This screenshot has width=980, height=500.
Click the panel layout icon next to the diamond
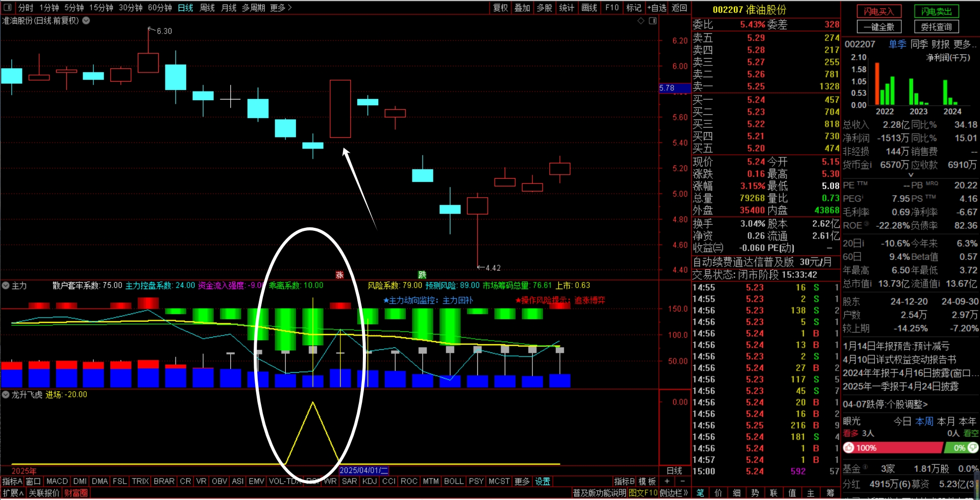(653, 21)
